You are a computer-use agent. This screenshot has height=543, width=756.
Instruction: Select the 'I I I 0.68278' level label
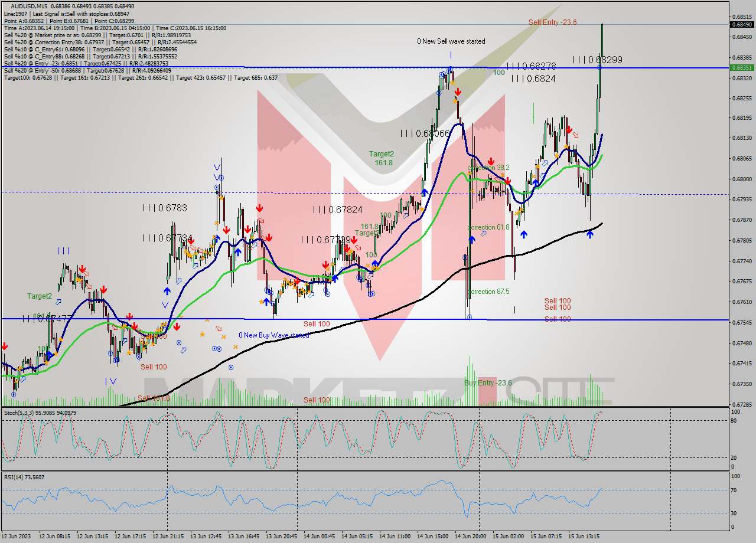[x=531, y=66]
